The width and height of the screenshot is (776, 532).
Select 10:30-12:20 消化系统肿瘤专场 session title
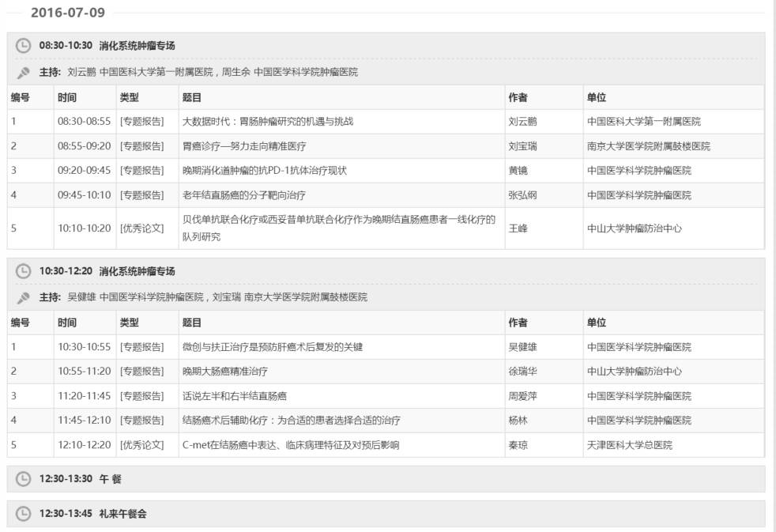pos(107,271)
